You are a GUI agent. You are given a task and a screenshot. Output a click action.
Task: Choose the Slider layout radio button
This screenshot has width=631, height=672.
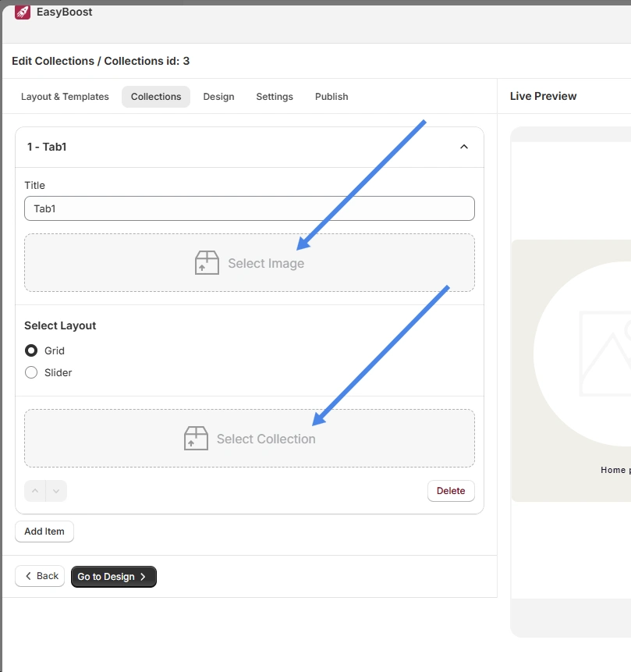tap(31, 372)
